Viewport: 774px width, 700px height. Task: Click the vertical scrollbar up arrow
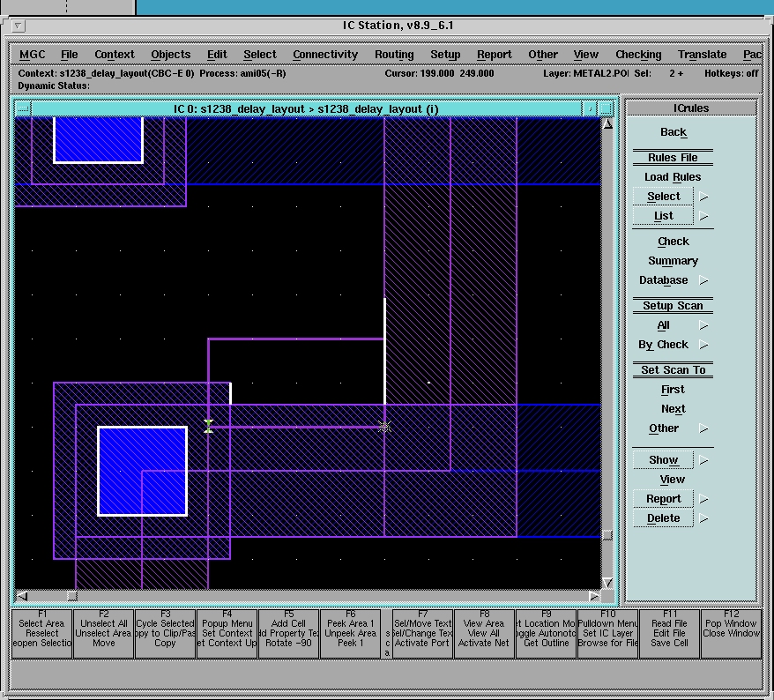point(607,124)
